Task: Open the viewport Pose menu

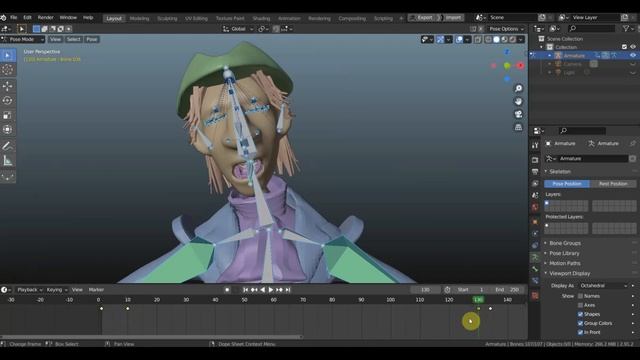Action: tap(92, 39)
